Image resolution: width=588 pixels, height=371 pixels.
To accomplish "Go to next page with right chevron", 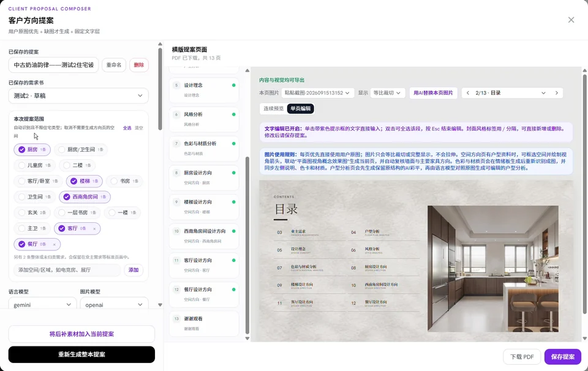I will tap(557, 93).
